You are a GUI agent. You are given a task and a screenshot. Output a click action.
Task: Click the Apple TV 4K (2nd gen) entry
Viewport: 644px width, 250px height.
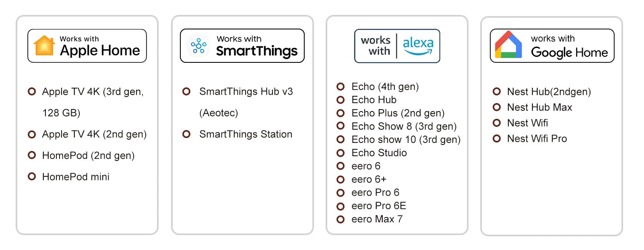click(x=94, y=134)
